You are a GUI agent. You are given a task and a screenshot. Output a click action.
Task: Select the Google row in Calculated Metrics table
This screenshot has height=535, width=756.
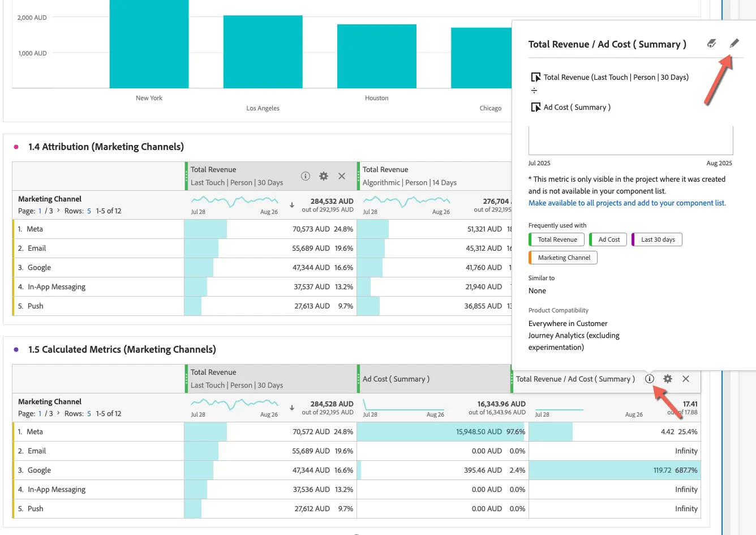point(356,470)
